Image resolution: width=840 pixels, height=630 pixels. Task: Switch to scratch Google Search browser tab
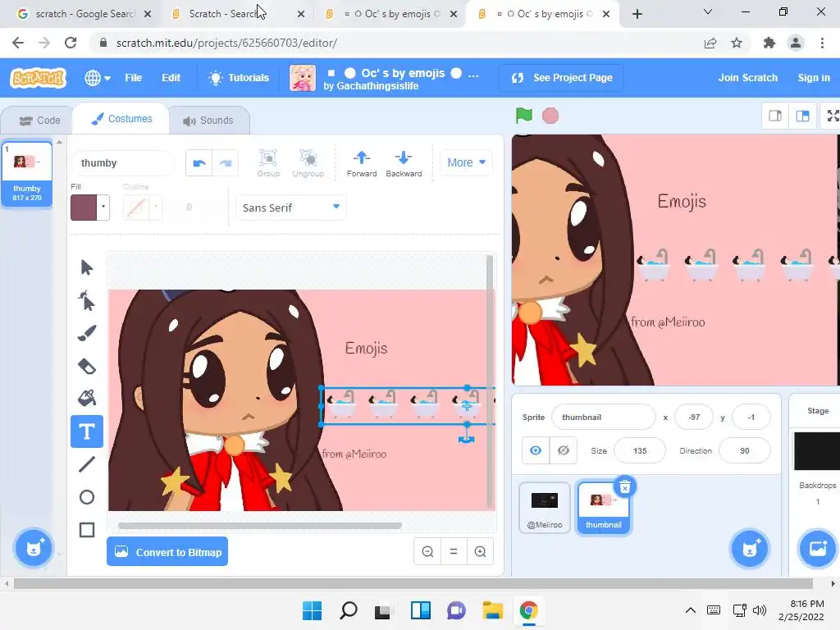84,14
